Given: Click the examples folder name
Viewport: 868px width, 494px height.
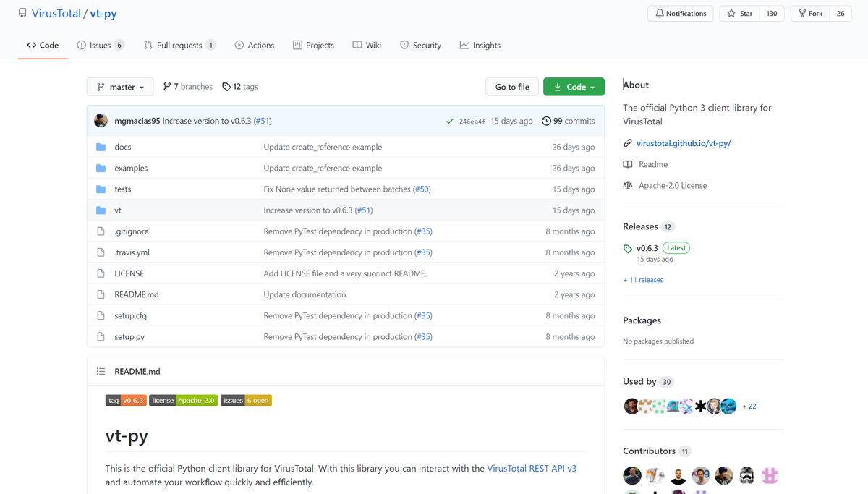Looking at the screenshot, I should (x=131, y=168).
